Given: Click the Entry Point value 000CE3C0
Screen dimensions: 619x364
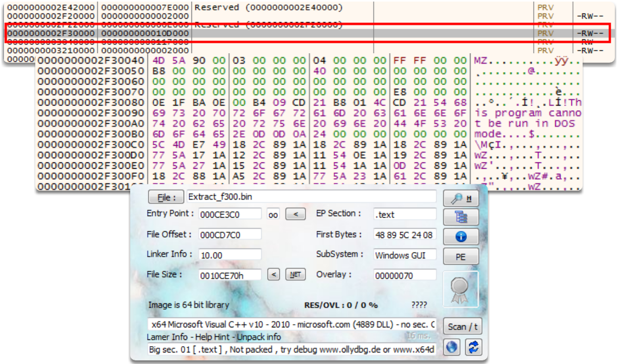Looking at the screenshot, I should coord(230,215).
